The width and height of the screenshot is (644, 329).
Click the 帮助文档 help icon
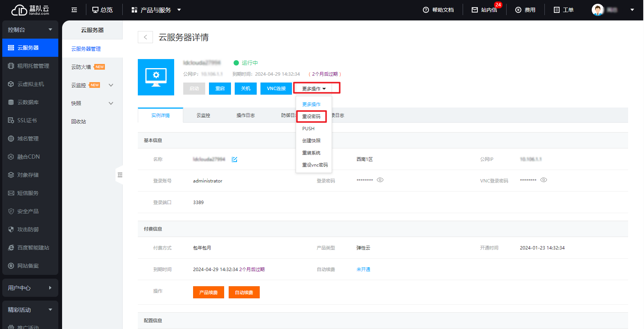[426, 10]
